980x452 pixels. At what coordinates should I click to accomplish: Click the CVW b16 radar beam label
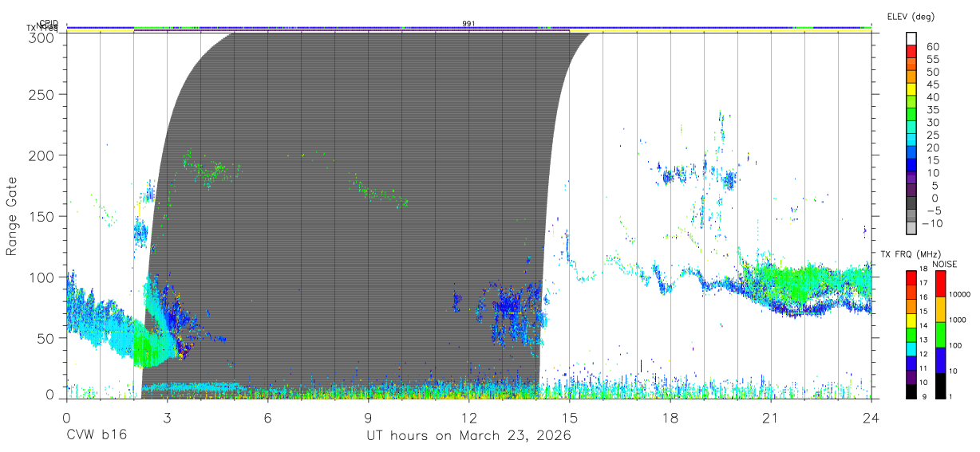point(97,436)
